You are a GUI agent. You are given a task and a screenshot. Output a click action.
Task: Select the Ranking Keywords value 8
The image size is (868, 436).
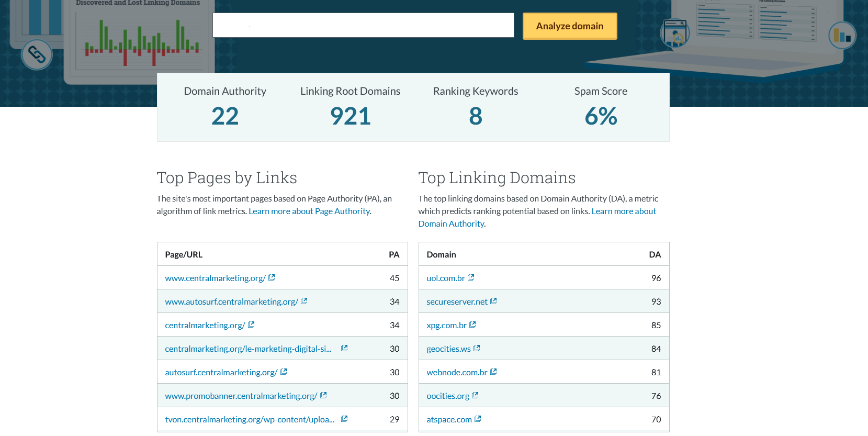(476, 116)
